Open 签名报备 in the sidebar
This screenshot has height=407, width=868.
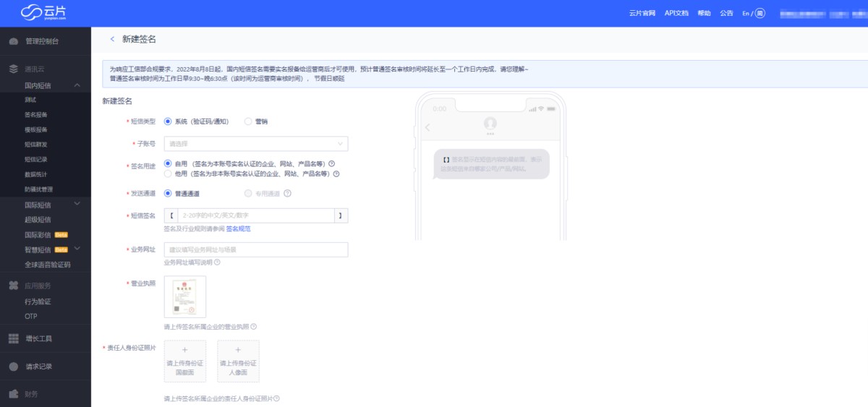pyautogui.click(x=36, y=114)
